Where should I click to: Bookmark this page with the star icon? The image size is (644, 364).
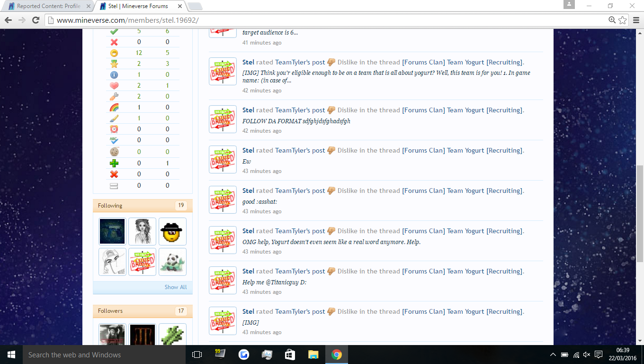pos(622,20)
